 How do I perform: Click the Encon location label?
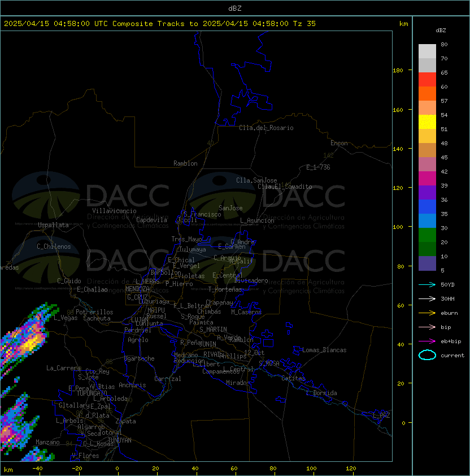[339, 143]
